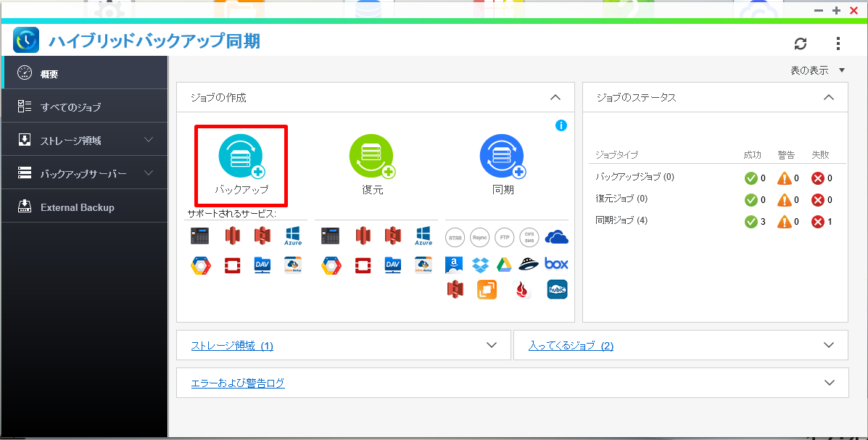Select the box service icon
Image resolution: width=868 pixels, height=440 pixels.
556,263
